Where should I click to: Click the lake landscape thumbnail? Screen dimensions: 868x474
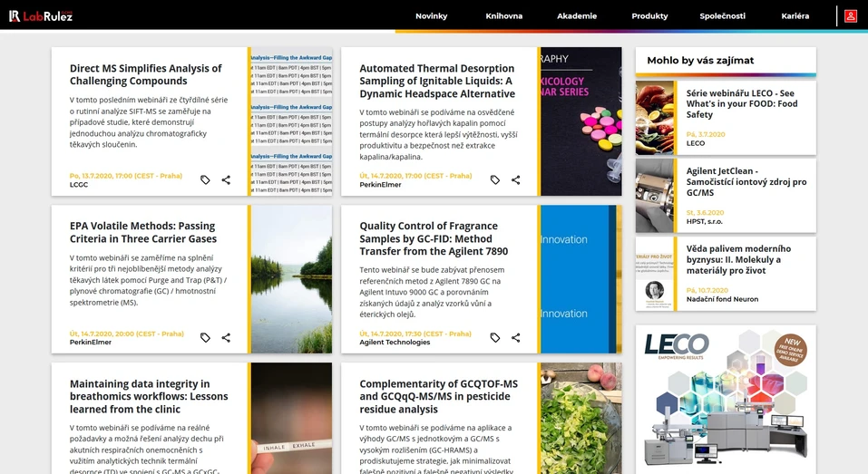tap(292, 279)
